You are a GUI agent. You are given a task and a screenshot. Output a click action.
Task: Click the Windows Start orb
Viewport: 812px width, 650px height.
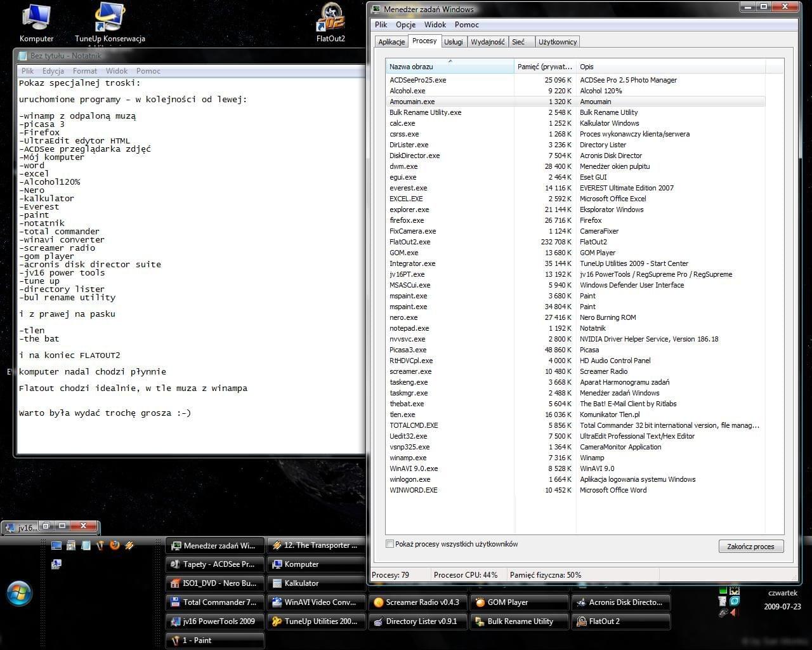coord(19,594)
